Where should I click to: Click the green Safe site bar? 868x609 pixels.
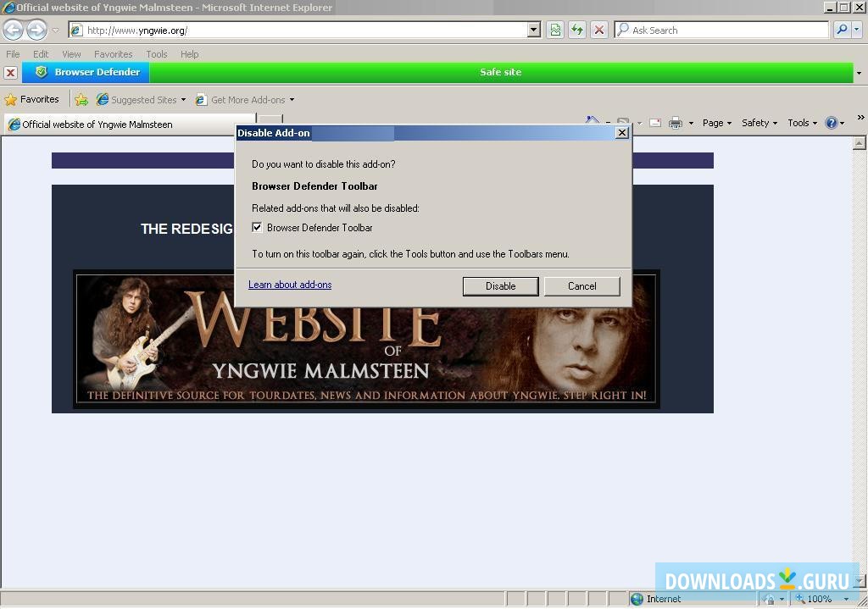point(501,72)
